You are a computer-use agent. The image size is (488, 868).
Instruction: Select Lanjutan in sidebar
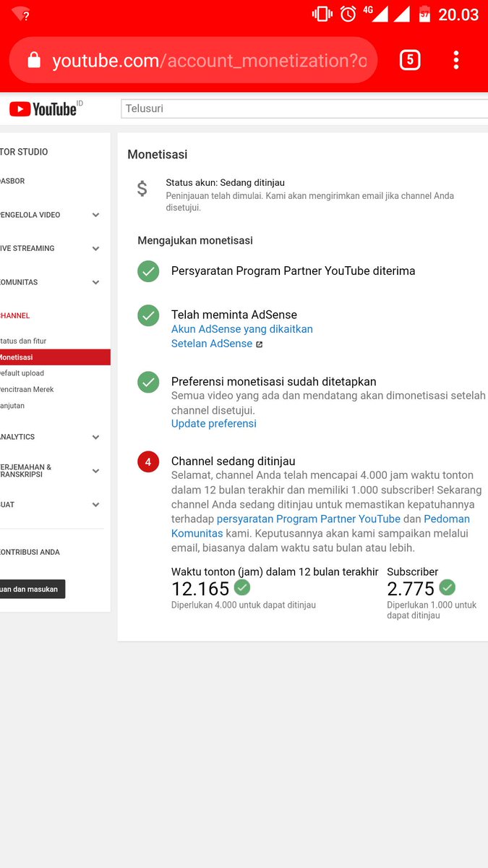point(12,406)
